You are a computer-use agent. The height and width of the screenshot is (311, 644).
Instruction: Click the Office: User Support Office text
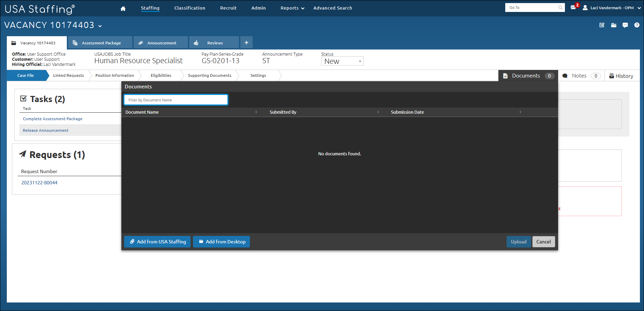[39, 54]
